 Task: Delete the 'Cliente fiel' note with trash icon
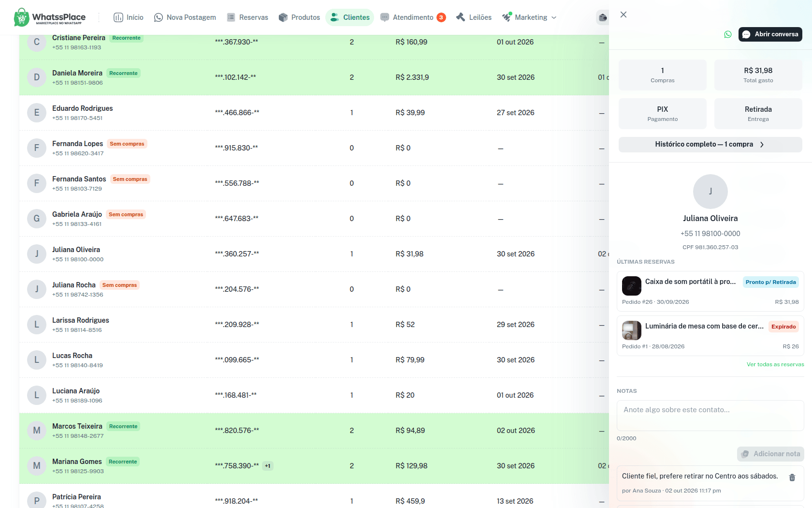pos(792,478)
